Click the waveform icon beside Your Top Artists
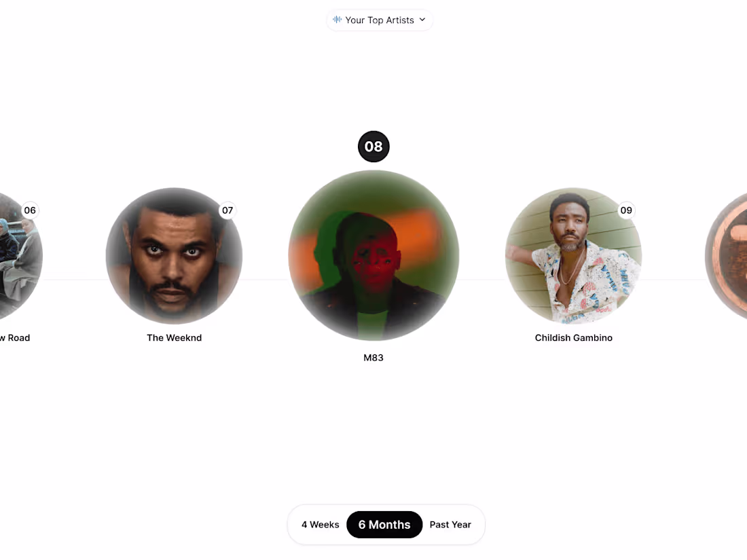This screenshot has height=560, width=747. tap(338, 20)
